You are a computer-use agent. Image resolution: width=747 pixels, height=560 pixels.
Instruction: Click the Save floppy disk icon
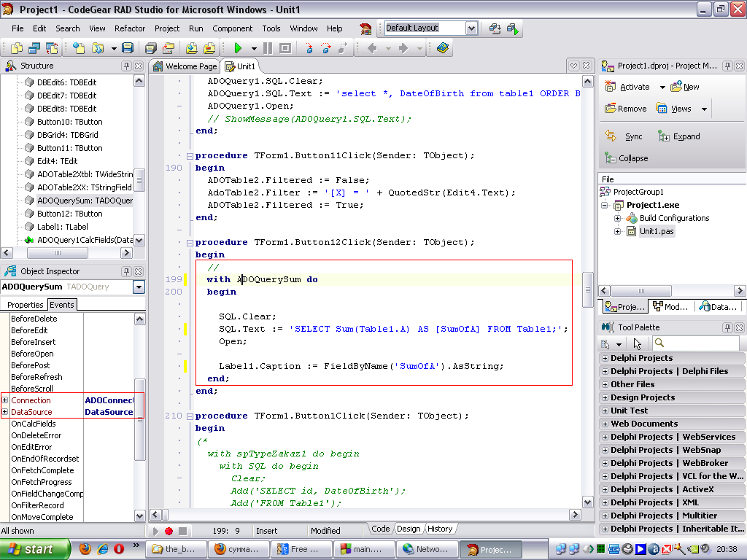click(128, 48)
